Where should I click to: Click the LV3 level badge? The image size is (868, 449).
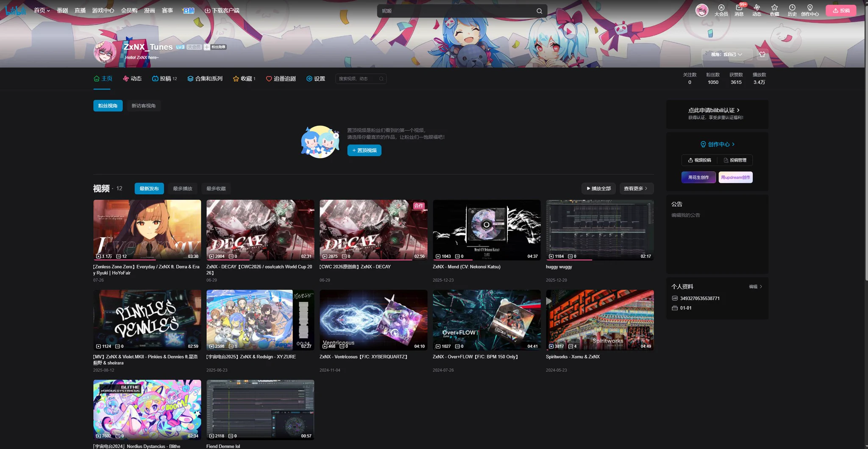point(180,47)
